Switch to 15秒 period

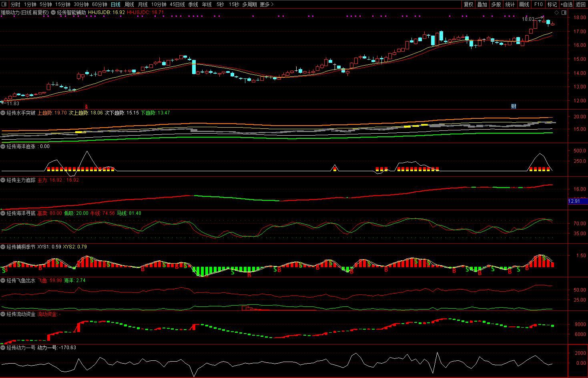[234, 4]
